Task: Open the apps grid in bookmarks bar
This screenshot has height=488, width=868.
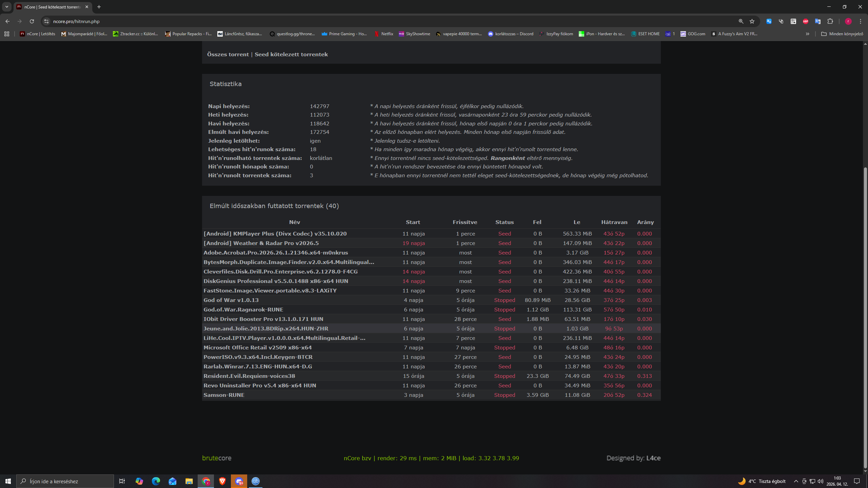Action: [x=7, y=34]
